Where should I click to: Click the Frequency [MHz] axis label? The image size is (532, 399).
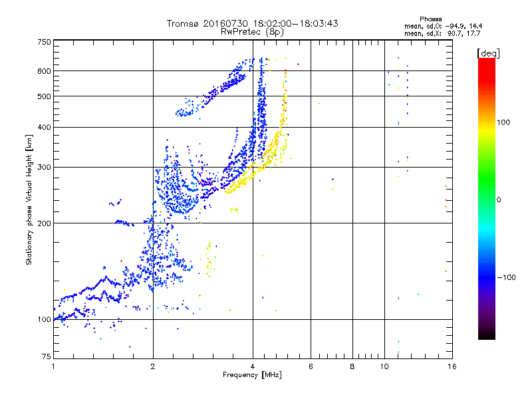252,375
